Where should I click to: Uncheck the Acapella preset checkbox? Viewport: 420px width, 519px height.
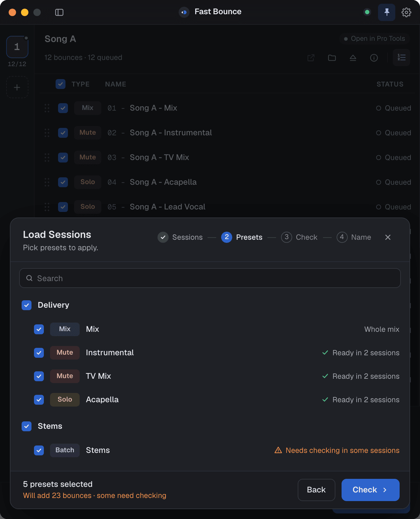click(39, 400)
